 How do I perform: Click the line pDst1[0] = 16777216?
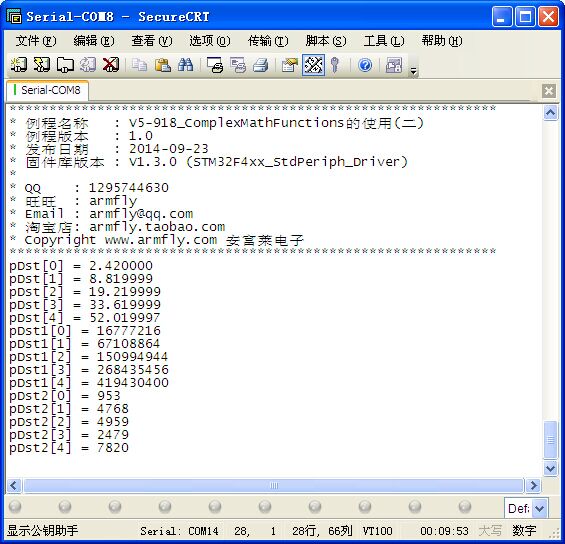(x=85, y=331)
